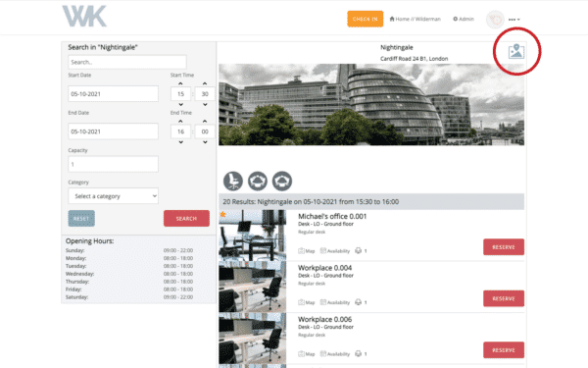Screen dimensions: 588x368
Task: Open the Workplace 0.006 title
Action: pyautogui.click(x=324, y=319)
